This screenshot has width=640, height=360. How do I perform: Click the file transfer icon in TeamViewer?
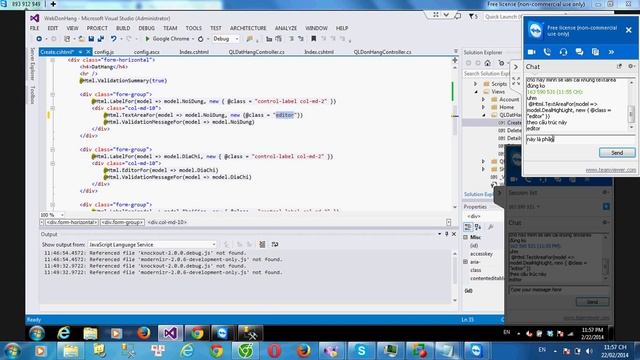[x=596, y=52]
